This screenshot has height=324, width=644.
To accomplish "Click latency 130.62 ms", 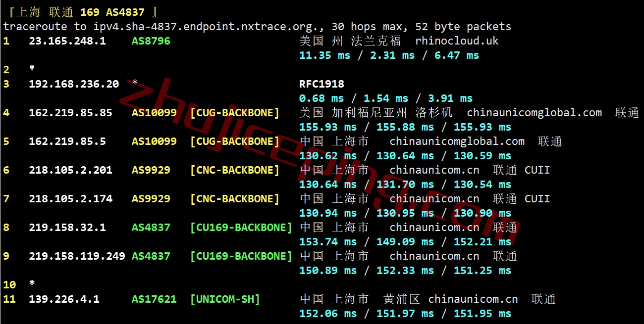I will pos(327,156).
